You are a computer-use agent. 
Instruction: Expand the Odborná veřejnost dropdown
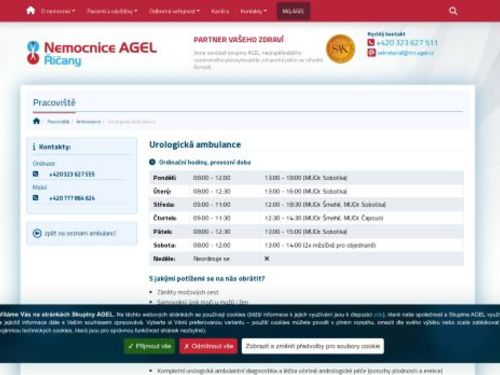coord(174,11)
